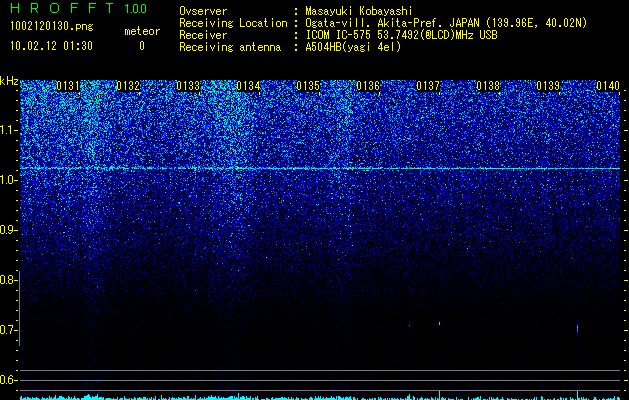The height and width of the screenshot is (400, 629).
Task: Click the 0132 time marker
Action: pyautogui.click(x=128, y=86)
